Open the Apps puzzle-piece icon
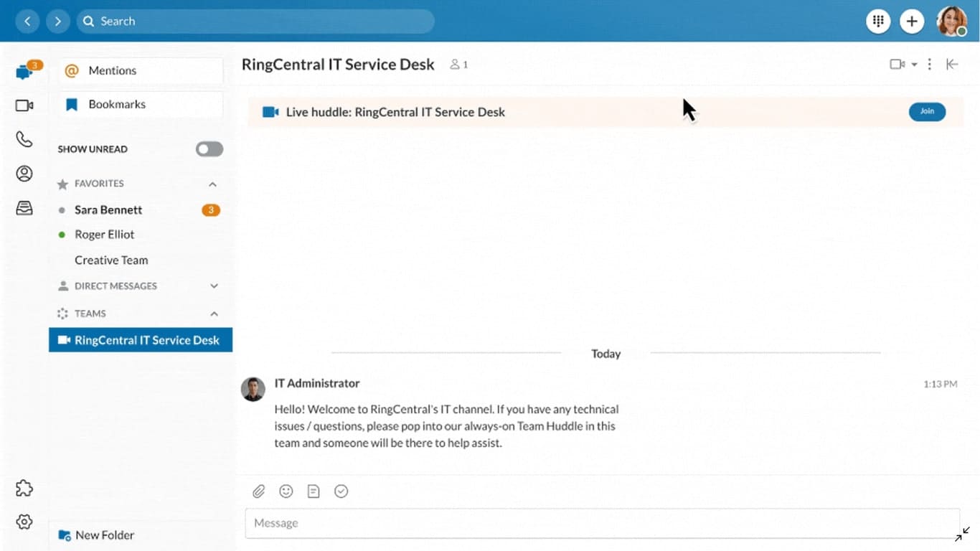 point(24,488)
